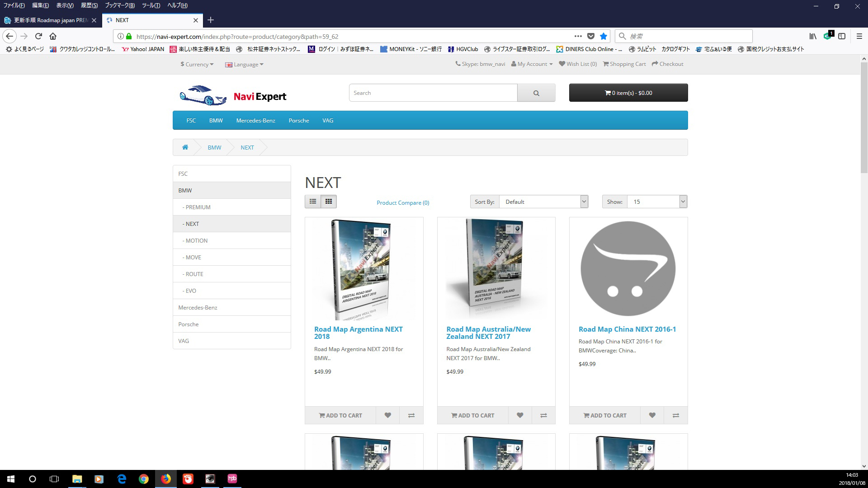
Task: Open Road Map Australia/New Zealand NEXT 2017 link
Action: [488, 333]
